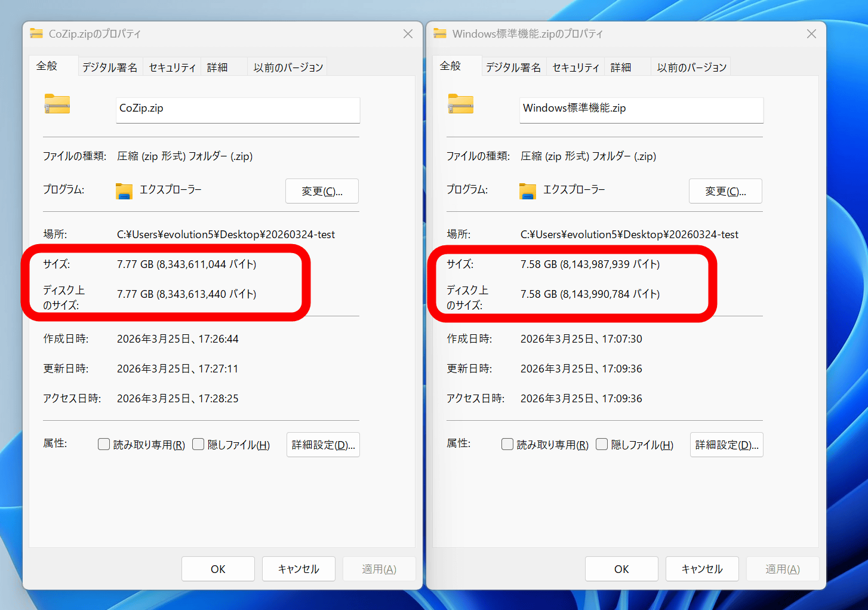Image resolution: width=868 pixels, height=610 pixels.
Task: Click the Windows標準機能.zip zipped folder icon
Action: (461, 104)
